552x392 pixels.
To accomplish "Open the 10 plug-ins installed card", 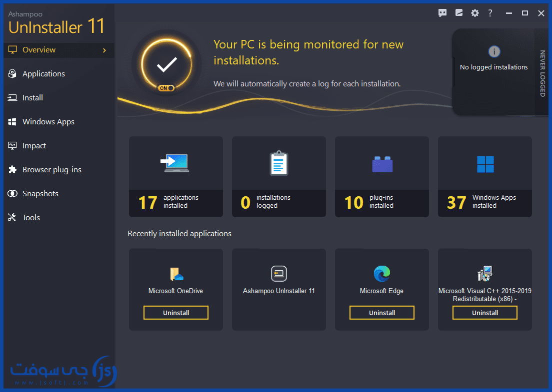I will coord(382,176).
